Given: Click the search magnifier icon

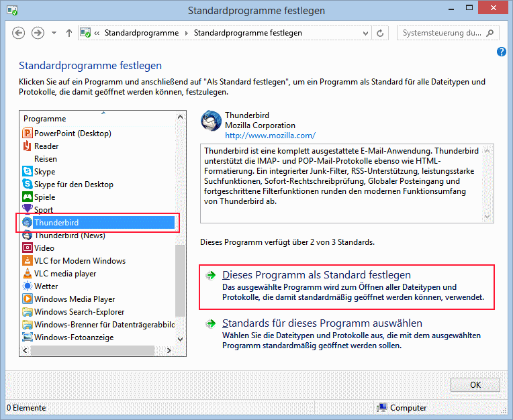Looking at the screenshot, I should coord(489,33).
